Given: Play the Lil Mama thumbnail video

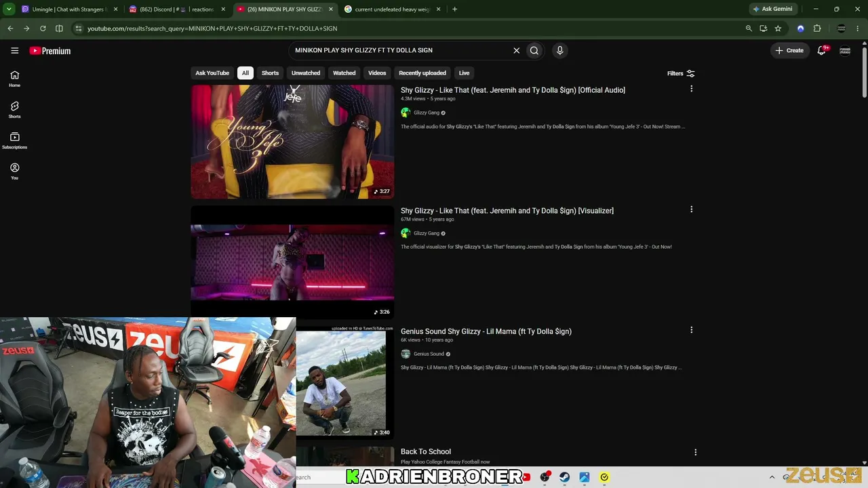Looking at the screenshot, I should 345,382.
